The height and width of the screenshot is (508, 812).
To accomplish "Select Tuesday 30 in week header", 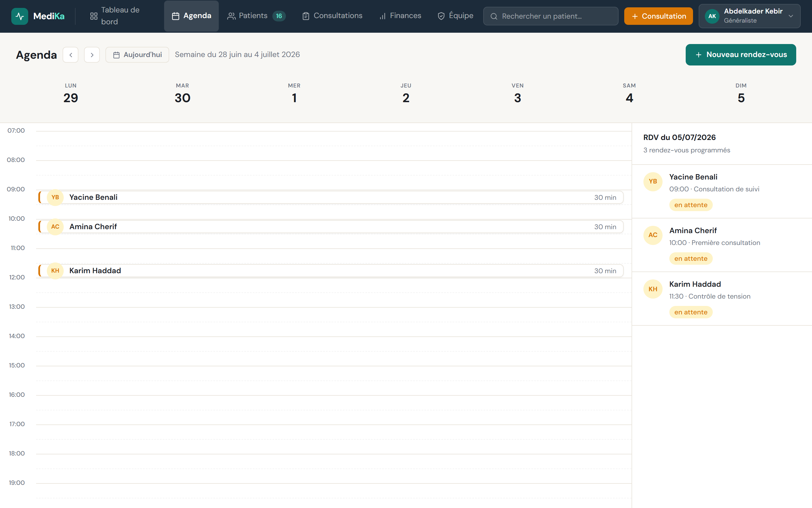I will coord(182,93).
